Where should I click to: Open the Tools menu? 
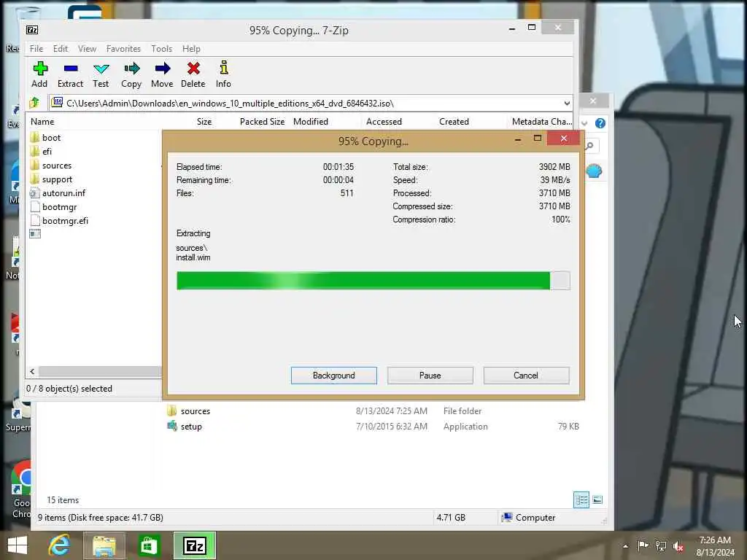coord(161,49)
